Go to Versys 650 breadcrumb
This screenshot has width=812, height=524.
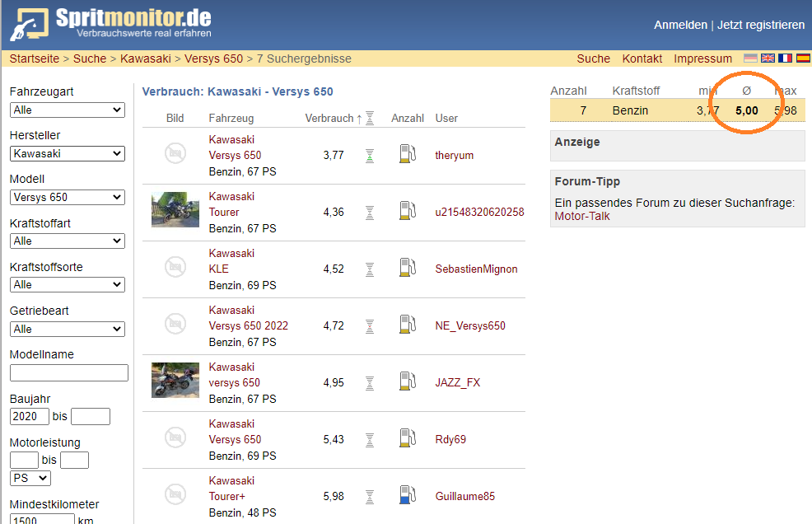coord(213,58)
